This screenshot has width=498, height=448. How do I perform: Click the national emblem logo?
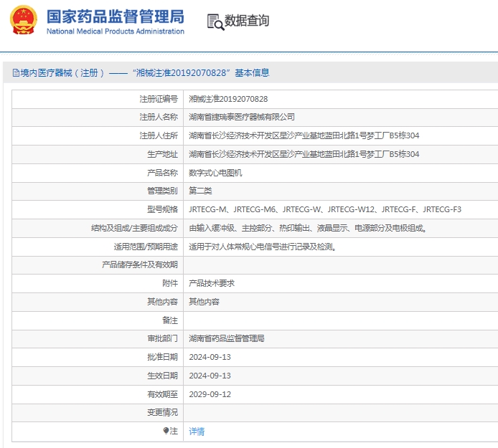[x=24, y=20]
